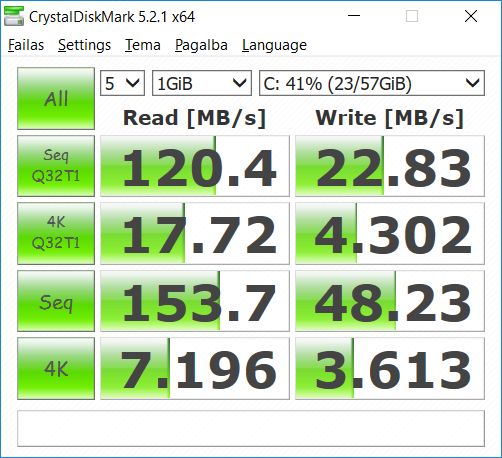Start the 4K Q32T1 benchmark
This screenshot has width=502, height=458.
[x=56, y=233]
